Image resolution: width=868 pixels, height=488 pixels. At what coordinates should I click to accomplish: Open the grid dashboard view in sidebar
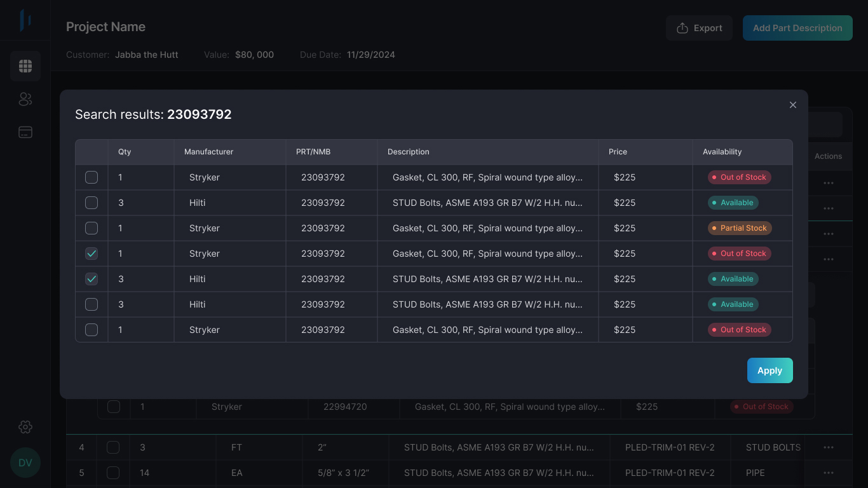pyautogui.click(x=25, y=66)
